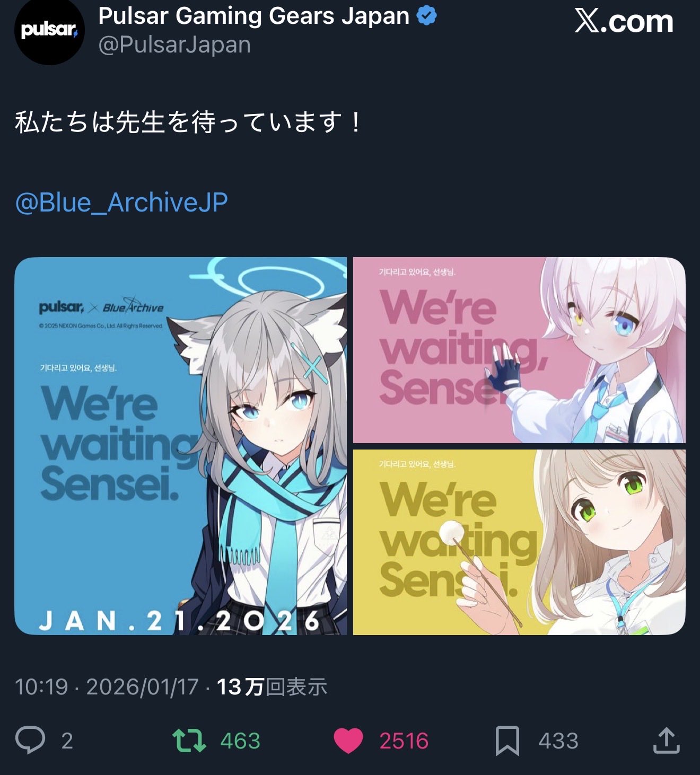Open the yellow green-eyed character image
The image size is (700, 775).
click(x=519, y=542)
